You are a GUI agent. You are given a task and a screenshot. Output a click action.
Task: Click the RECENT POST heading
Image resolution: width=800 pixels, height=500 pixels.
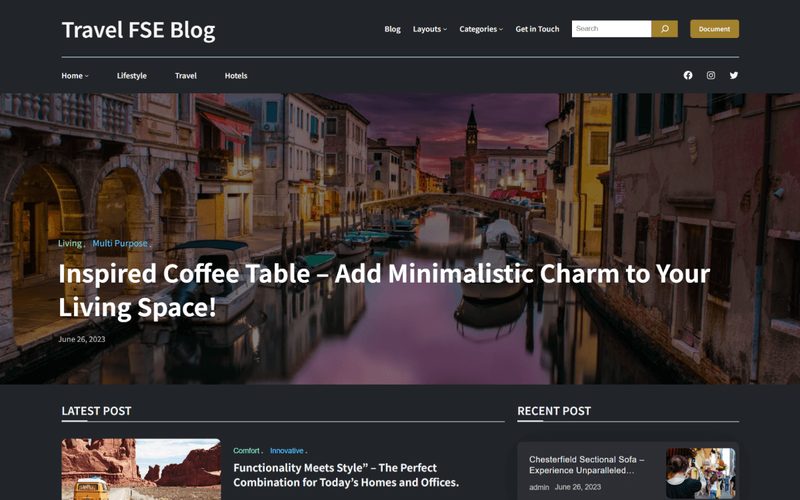(x=554, y=411)
